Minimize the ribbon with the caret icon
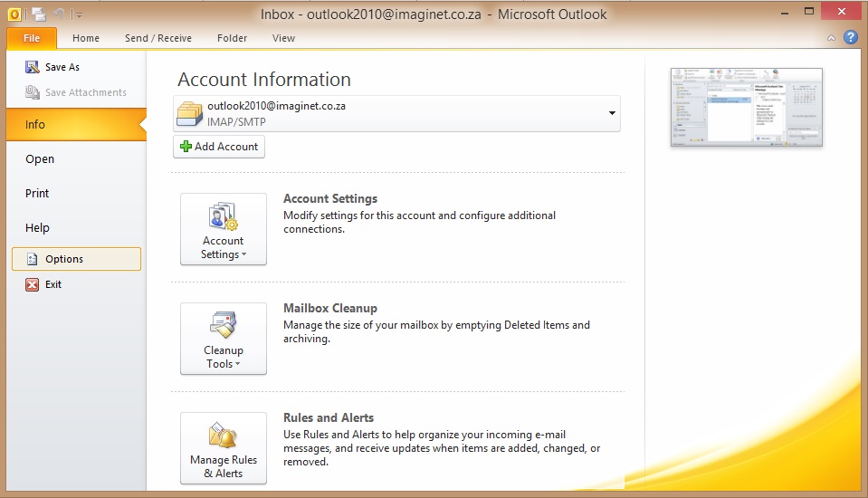Image resolution: width=868 pixels, height=498 pixels. click(x=831, y=38)
